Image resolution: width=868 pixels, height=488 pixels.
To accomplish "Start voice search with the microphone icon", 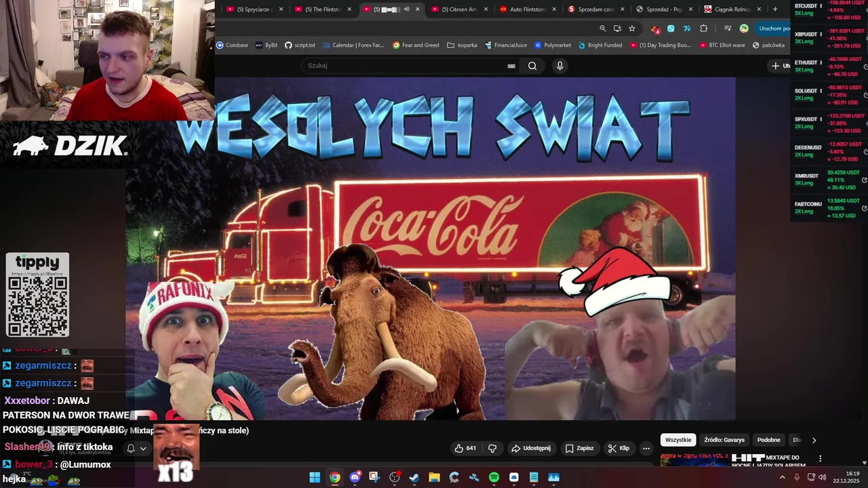I will [559, 66].
